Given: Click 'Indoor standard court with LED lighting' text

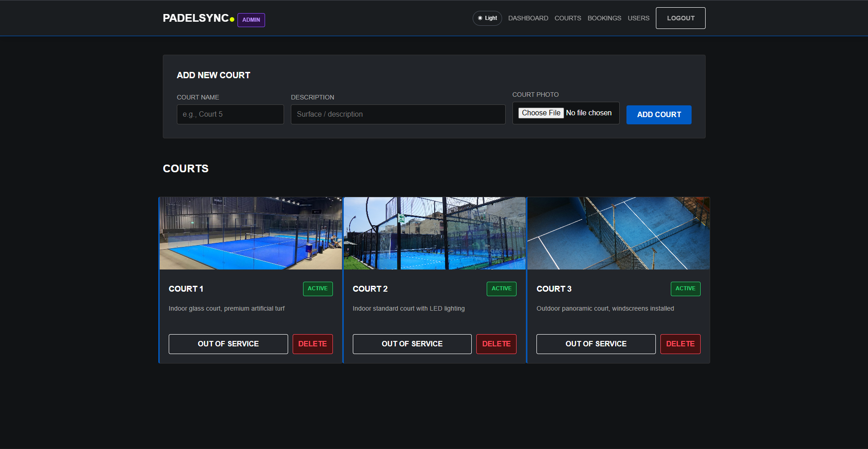Looking at the screenshot, I should 408,308.
